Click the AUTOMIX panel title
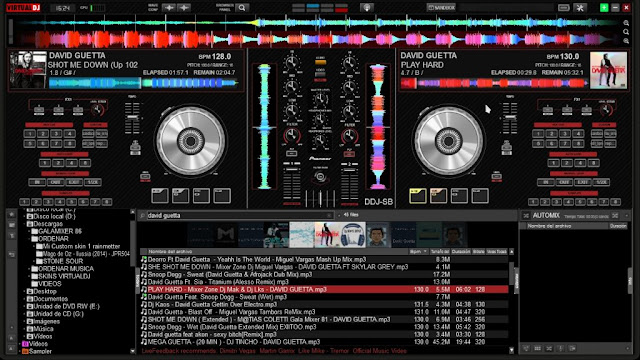 point(546,216)
